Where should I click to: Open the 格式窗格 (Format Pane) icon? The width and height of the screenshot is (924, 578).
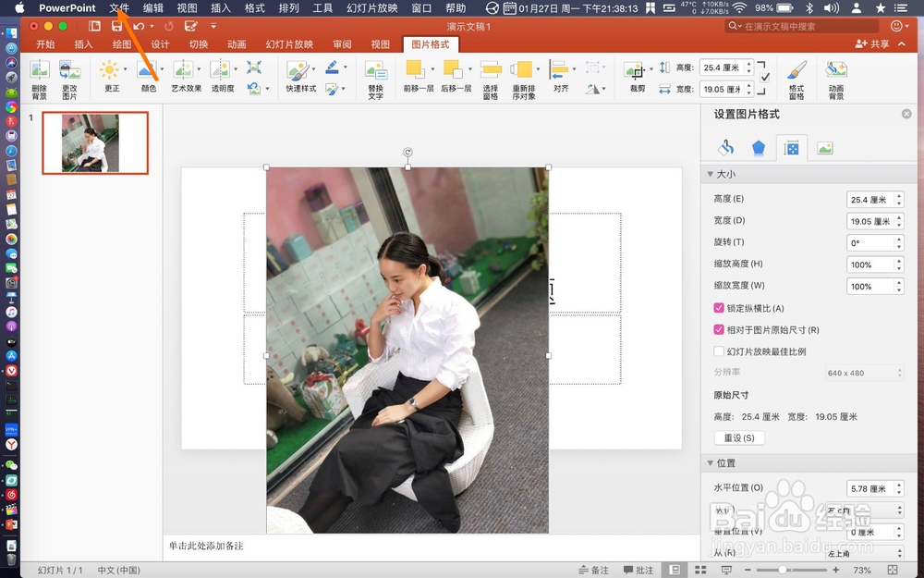(x=797, y=72)
